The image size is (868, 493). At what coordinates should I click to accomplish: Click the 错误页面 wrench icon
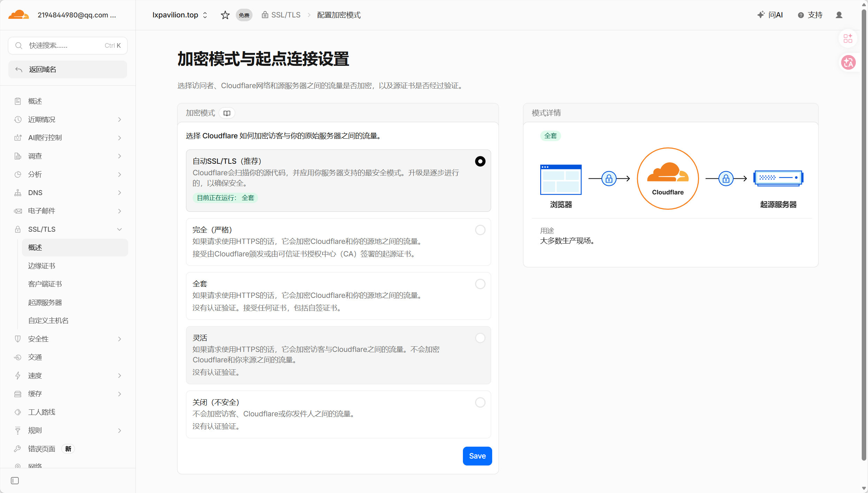(x=18, y=449)
